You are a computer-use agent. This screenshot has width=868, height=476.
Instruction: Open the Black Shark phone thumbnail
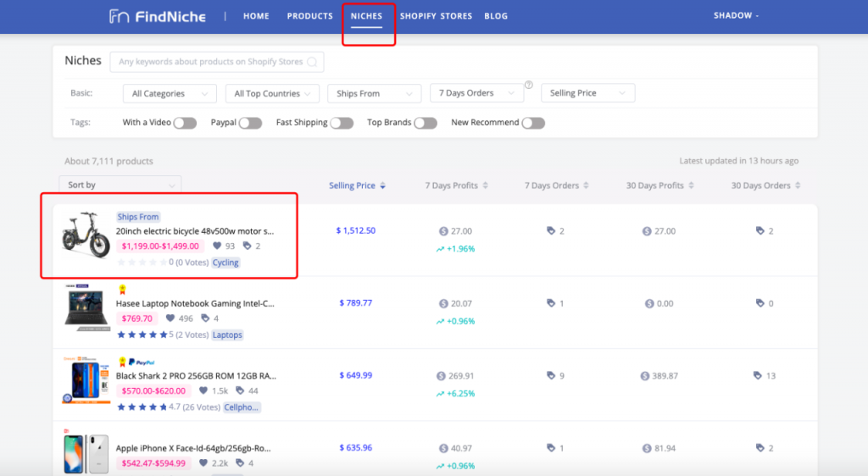(86, 380)
